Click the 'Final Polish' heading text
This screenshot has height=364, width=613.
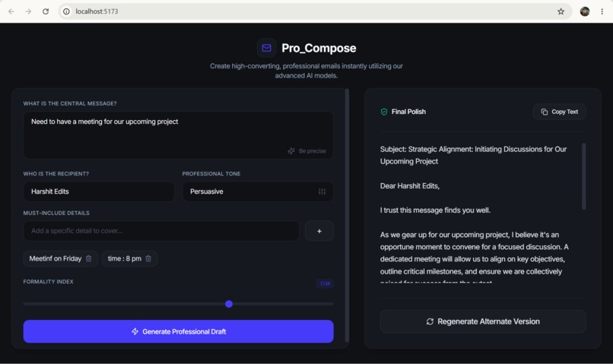tap(408, 112)
